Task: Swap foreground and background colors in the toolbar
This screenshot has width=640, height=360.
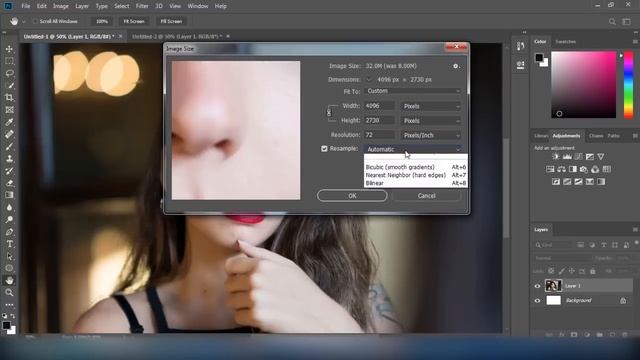Action: 13,316
